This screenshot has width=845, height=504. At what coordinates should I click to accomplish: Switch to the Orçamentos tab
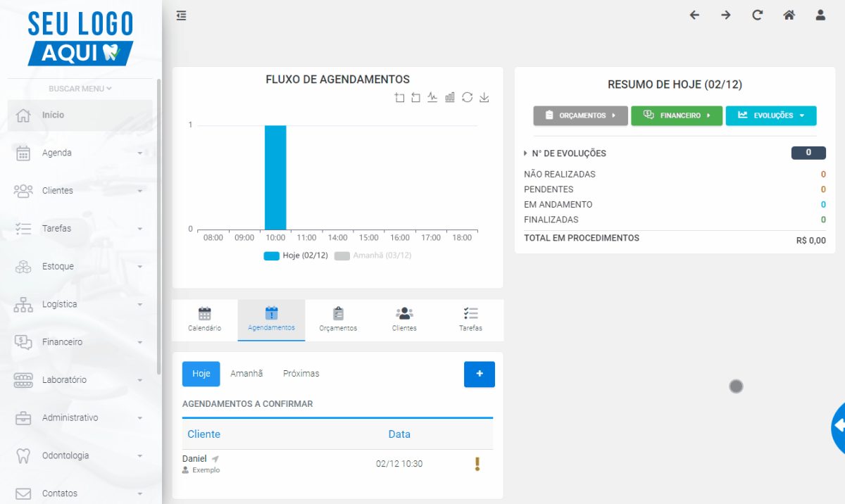338,320
